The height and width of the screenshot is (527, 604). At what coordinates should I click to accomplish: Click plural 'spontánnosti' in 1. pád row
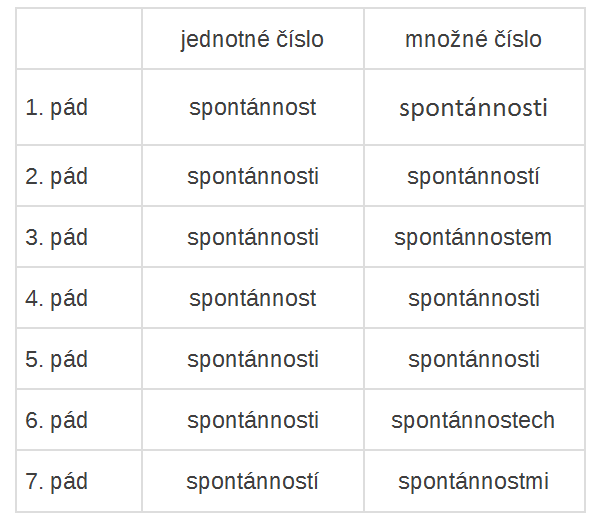(x=473, y=107)
